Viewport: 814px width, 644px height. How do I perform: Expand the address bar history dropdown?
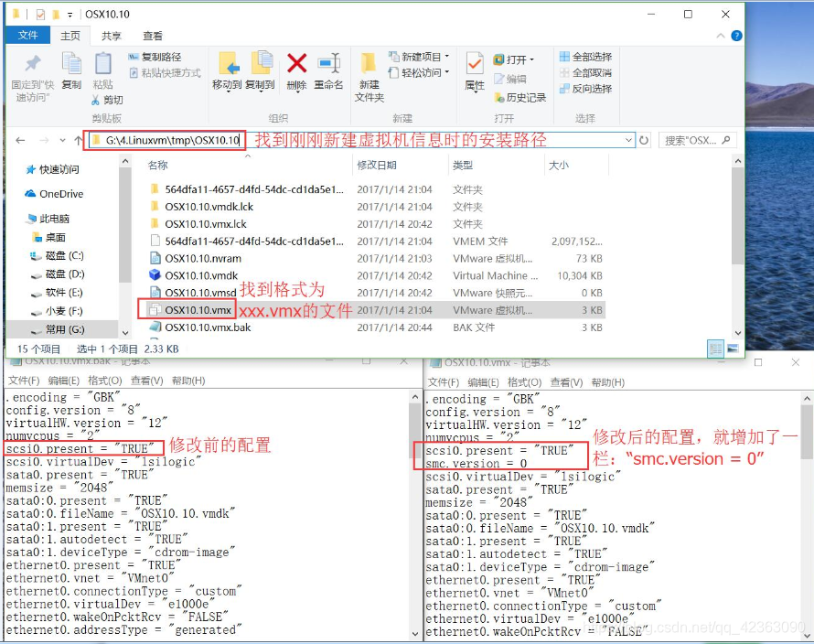click(x=628, y=140)
